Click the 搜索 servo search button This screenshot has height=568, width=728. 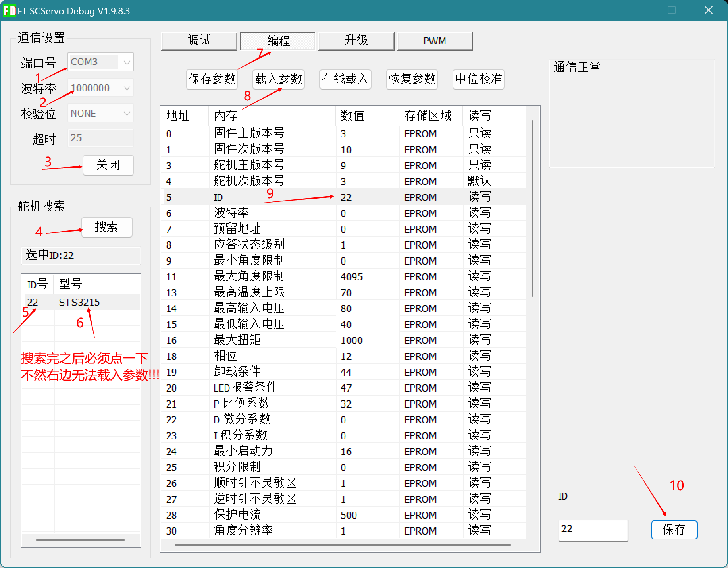[x=106, y=227]
